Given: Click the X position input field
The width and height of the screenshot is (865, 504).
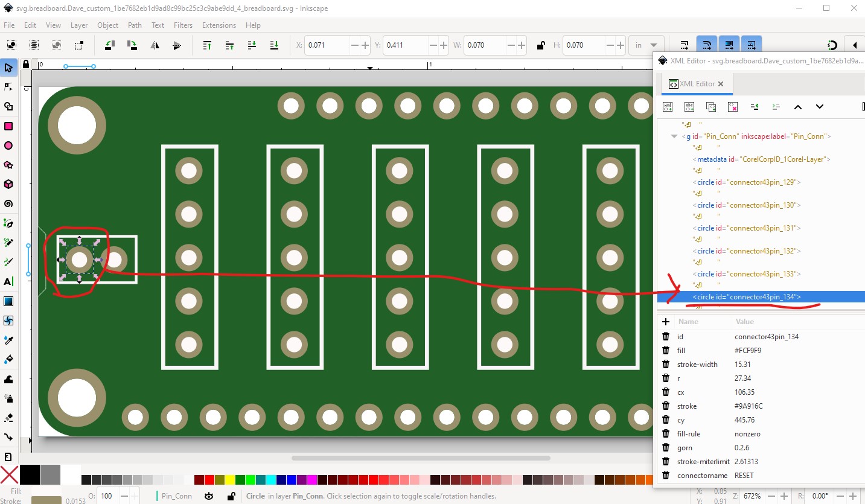Looking at the screenshot, I should coord(328,45).
